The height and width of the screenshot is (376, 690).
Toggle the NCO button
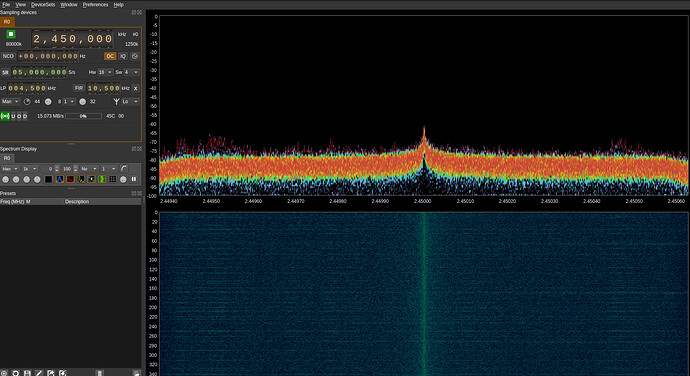[x=8, y=56]
